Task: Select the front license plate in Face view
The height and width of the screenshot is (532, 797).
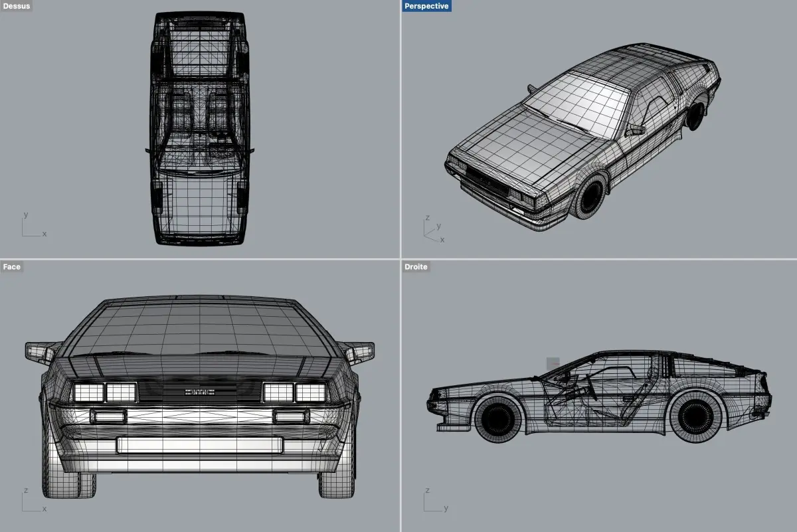Action: click(x=199, y=445)
